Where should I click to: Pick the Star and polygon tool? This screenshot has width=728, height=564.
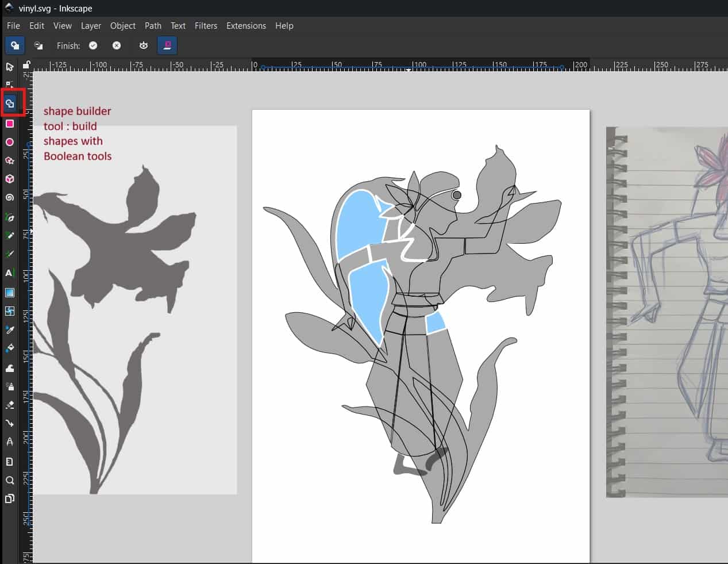[x=10, y=160]
